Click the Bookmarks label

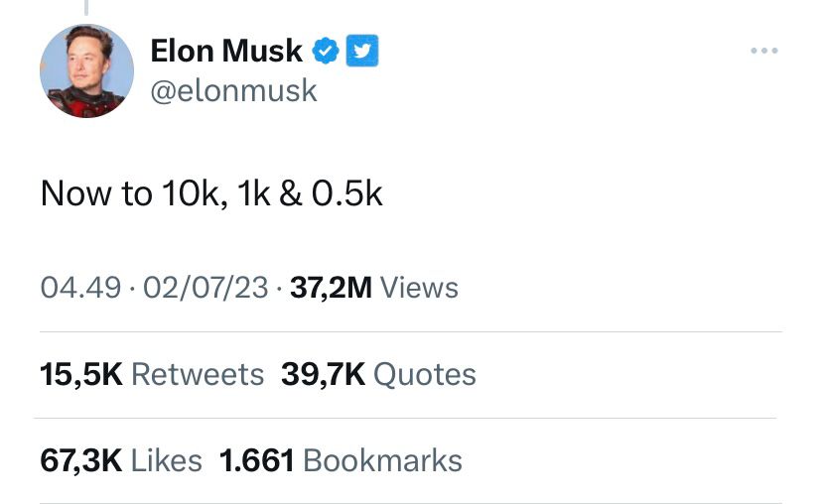(382, 460)
